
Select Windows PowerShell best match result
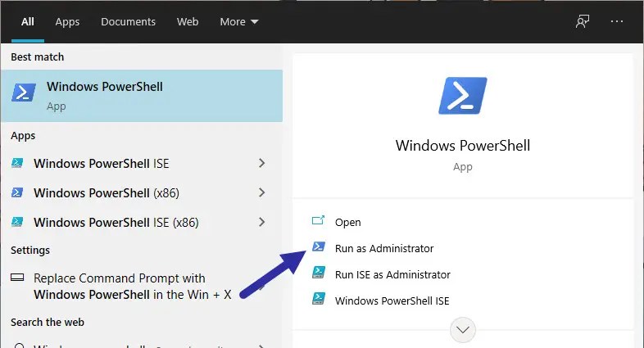[142, 96]
